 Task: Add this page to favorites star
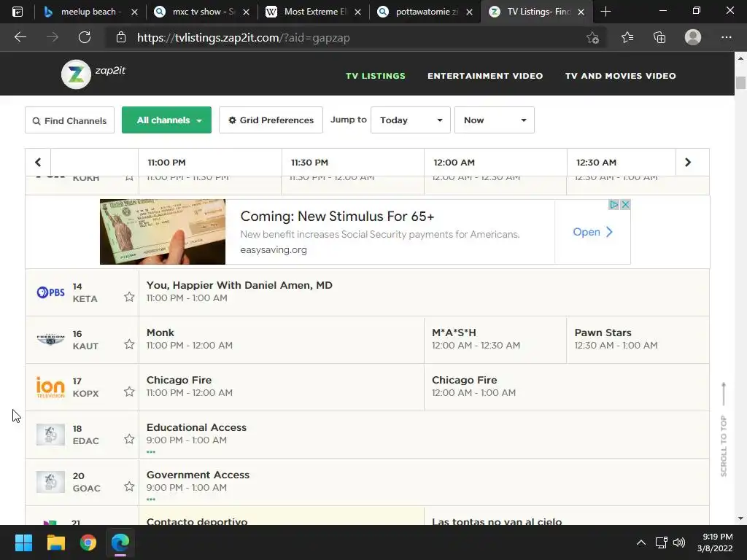tap(592, 37)
